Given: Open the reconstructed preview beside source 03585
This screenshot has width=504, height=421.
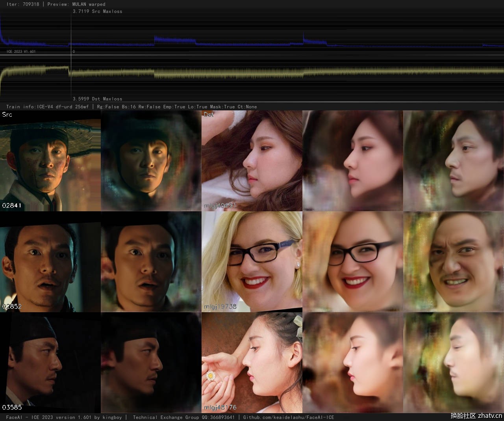Looking at the screenshot, I should [x=151, y=363].
